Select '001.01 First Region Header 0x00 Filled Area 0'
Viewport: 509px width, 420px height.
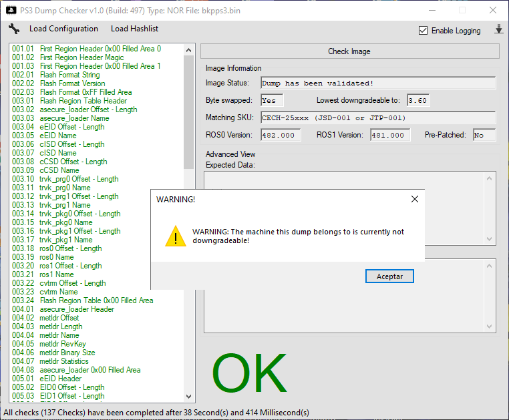tap(86, 49)
